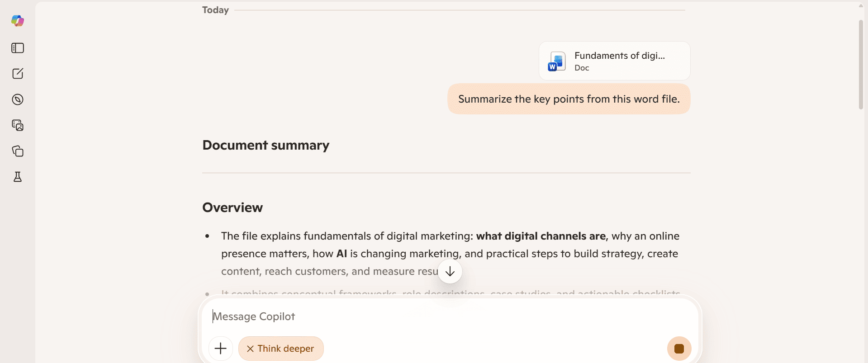The height and width of the screenshot is (363, 868).
Task: Click the 'Overview' heading
Action: click(x=232, y=207)
